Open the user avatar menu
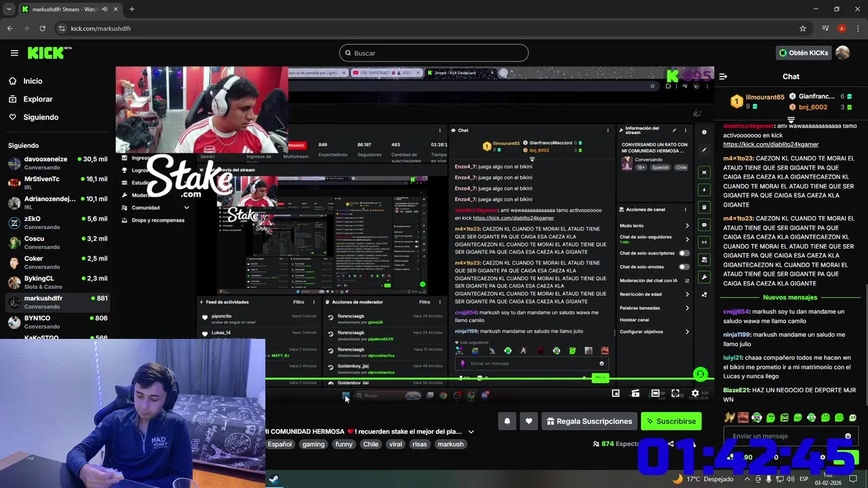Screen dimensions: 868x488 [842, 53]
